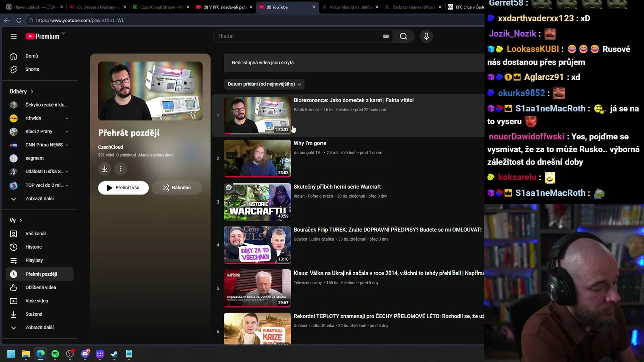The height and width of the screenshot is (362, 644).
Task: Open Steam from the taskbar
Action: tap(114, 354)
